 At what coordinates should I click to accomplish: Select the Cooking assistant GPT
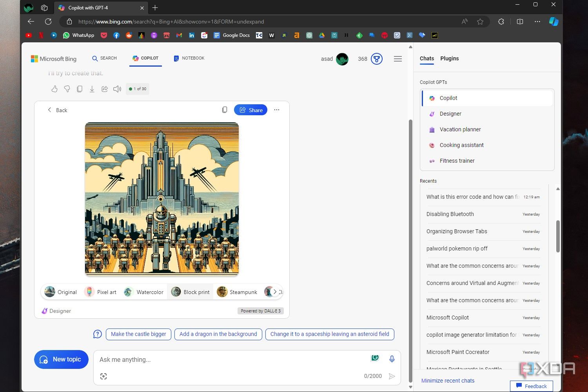pos(487,145)
